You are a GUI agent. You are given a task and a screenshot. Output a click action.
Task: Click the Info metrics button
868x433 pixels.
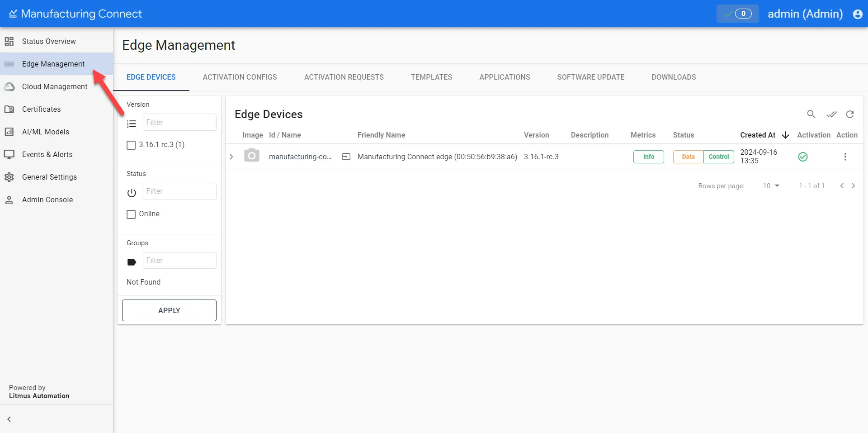(648, 157)
